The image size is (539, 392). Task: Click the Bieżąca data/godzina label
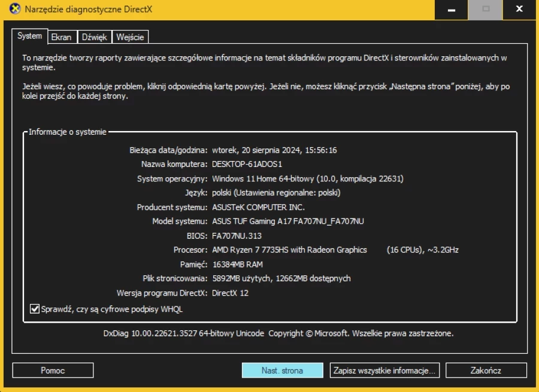[168, 150]
